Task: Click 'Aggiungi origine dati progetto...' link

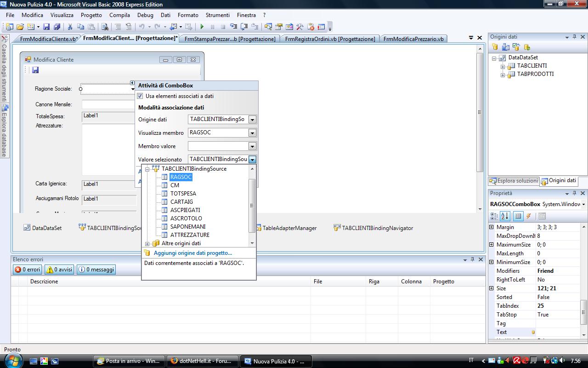Action: tap(193, 253)
